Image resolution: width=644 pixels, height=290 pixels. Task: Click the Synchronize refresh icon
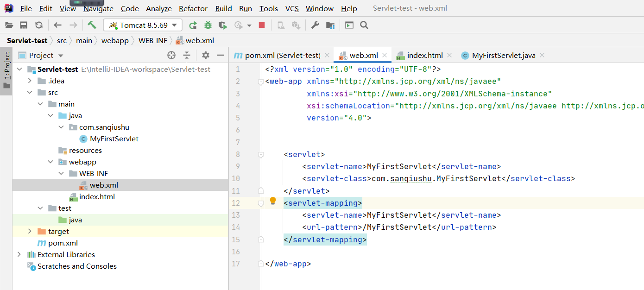tap(39, 25)
